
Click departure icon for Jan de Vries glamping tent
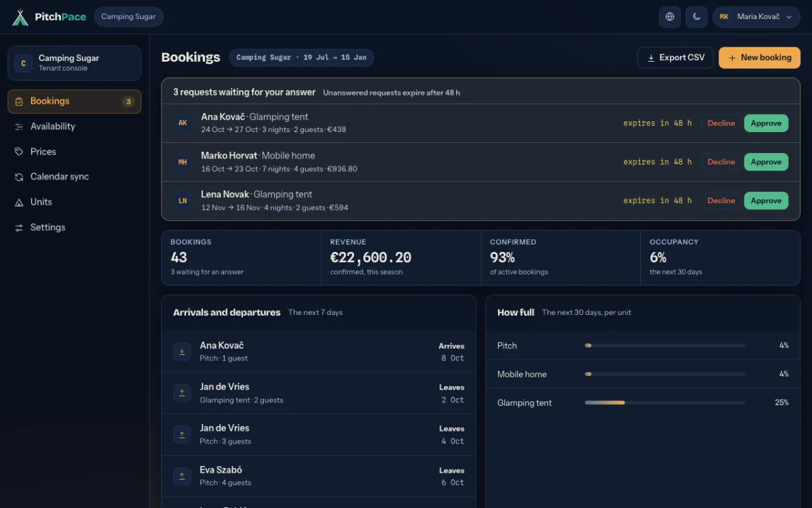[x=182, y=393]
